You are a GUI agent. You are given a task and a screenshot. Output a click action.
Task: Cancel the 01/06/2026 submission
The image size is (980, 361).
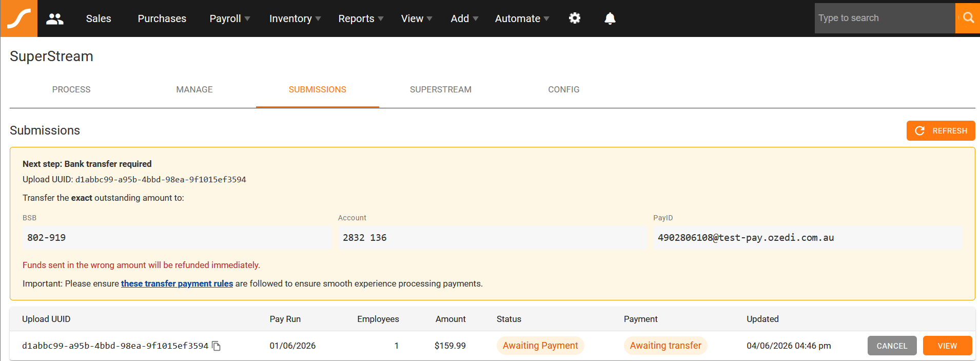coord(892,346)
